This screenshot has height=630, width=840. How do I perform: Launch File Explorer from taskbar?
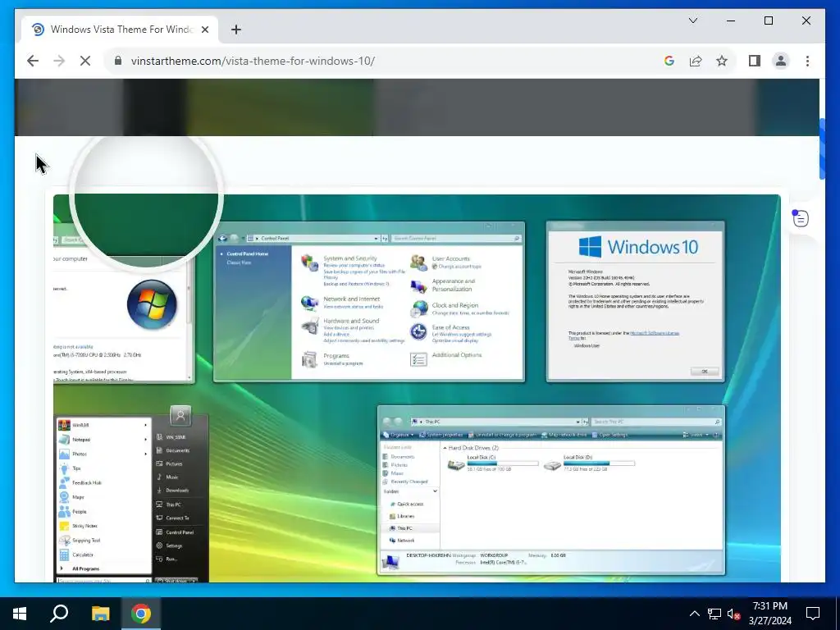[100, 614]
